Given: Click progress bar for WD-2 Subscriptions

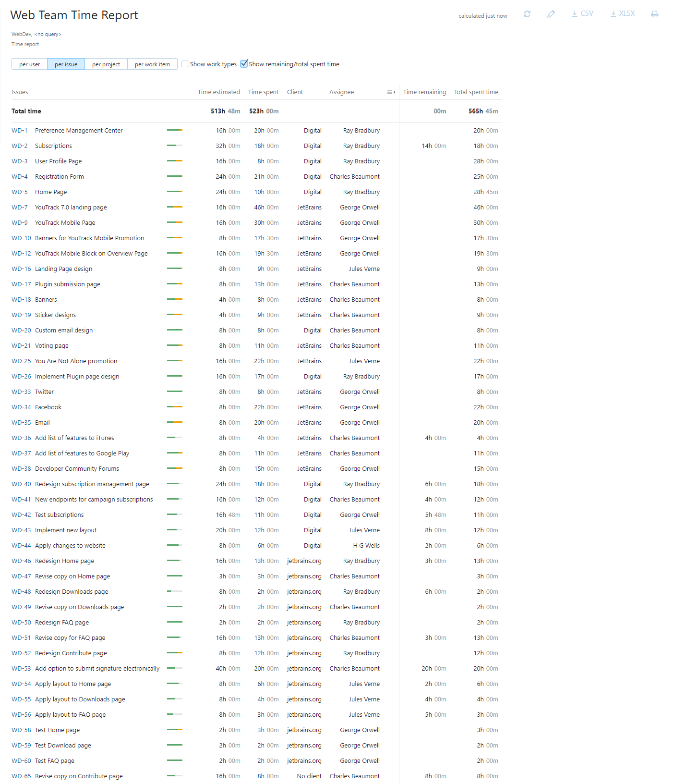Looking at the screenshot, I should pyautogui.click(x=175, y=146).
